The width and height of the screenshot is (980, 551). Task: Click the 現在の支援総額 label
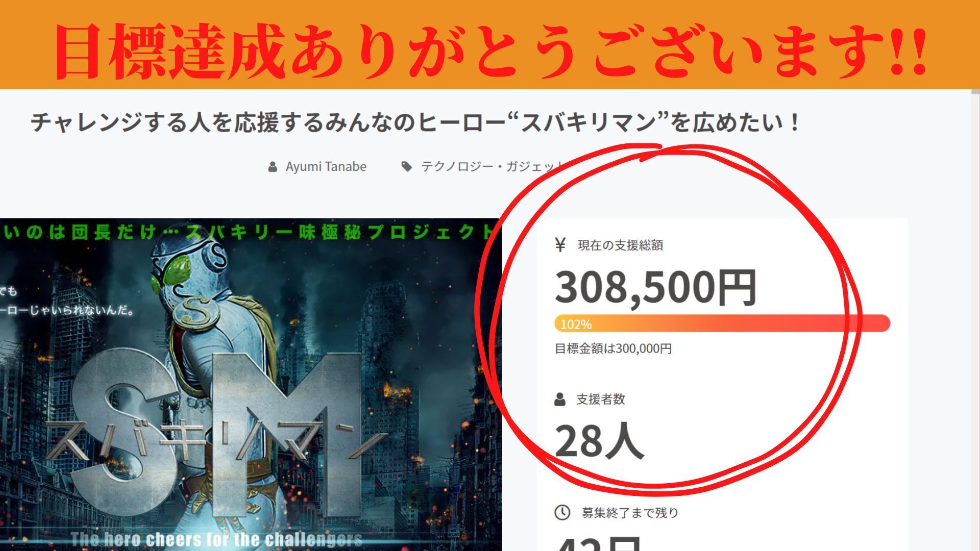click(620, 245)
